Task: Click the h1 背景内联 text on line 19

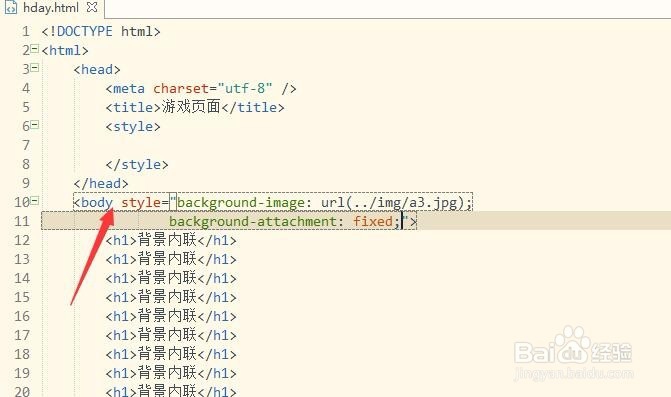Action: 167,373
